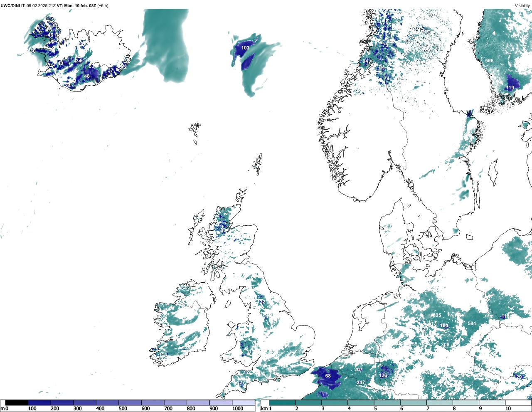The width and height of the screenshot is (532, 412).
Task: Click the 10 tick label on km scale
Action: coord(508,409)
